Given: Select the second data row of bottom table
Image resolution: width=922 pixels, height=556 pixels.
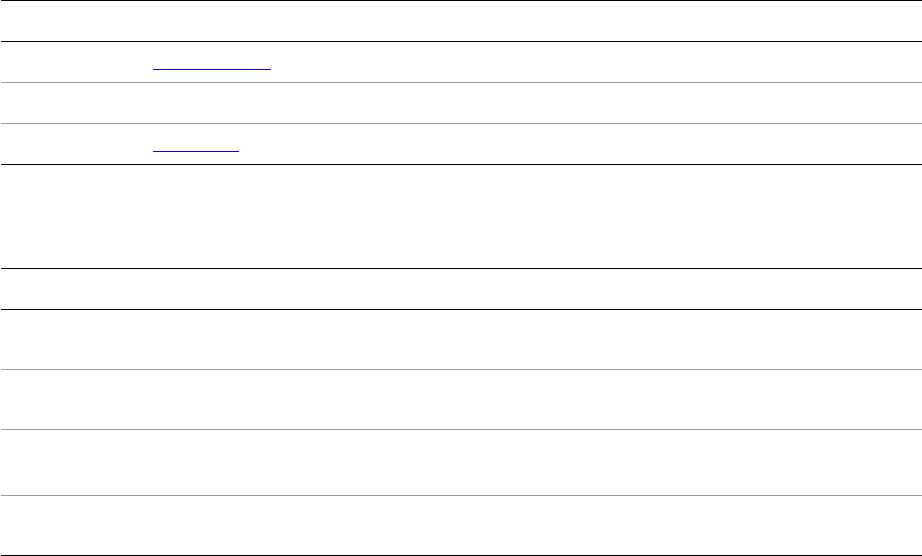Looking at the screenshot, I should (x=460, y=400).
